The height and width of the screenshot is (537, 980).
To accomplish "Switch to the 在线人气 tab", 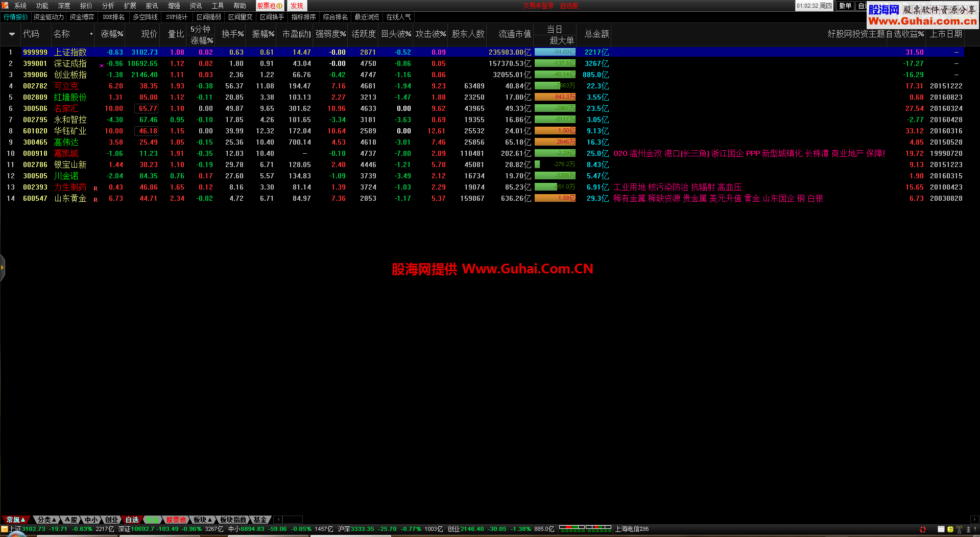I will coord(399,17).
